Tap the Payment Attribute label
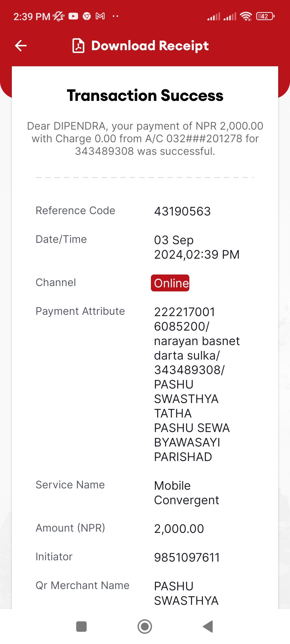Image resolution: width=290 pixels, height=644 pixels. pos(80,311)
